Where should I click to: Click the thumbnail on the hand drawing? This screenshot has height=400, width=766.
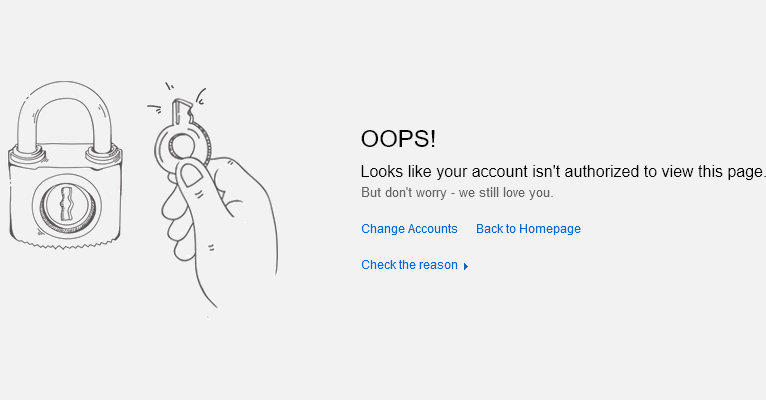coord(192,176)
